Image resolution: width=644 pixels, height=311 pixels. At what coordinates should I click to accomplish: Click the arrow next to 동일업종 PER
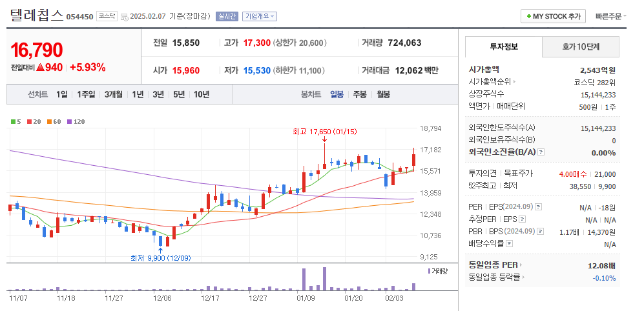[x=521, y=265]
